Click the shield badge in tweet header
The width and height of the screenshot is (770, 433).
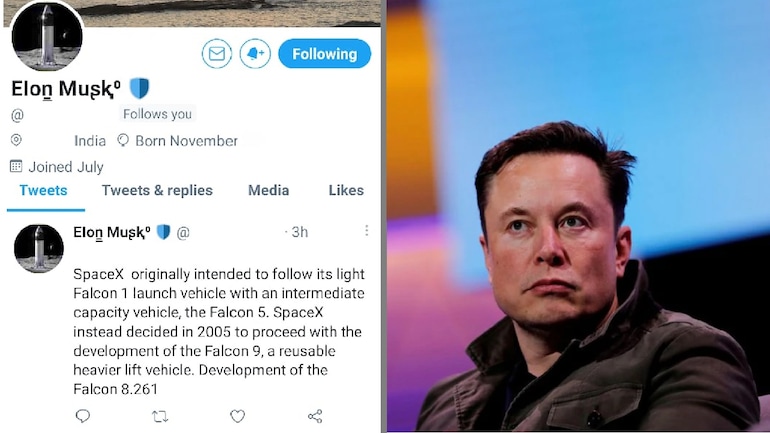point(164,232)
